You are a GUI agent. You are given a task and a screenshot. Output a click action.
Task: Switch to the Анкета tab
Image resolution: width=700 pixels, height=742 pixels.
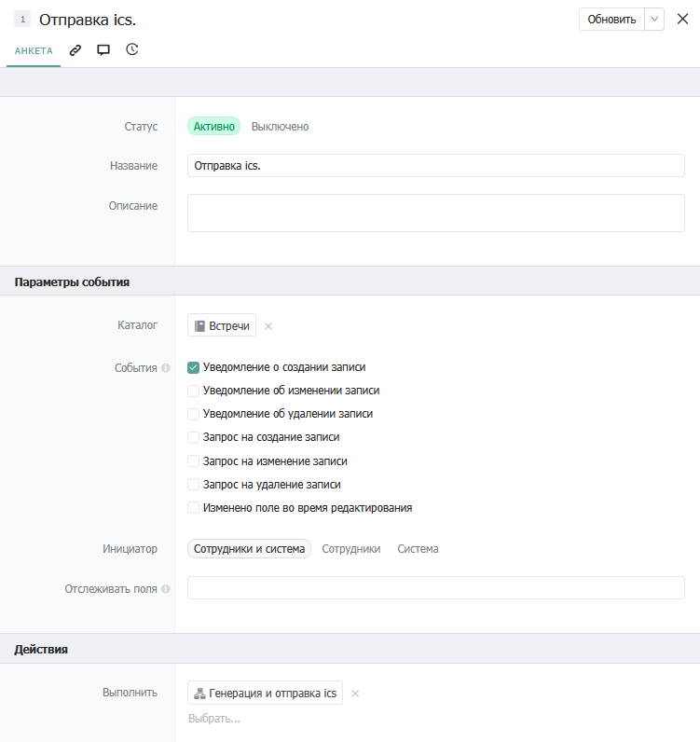34,50
